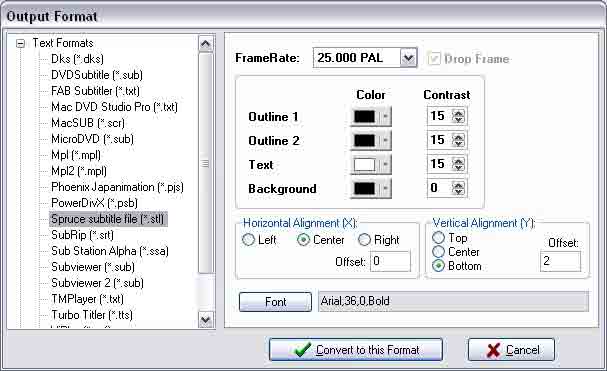607x371 pixels.
Task: Select Sub Station Alpha (*.ssa) format
Action: (x=110, y=251)
